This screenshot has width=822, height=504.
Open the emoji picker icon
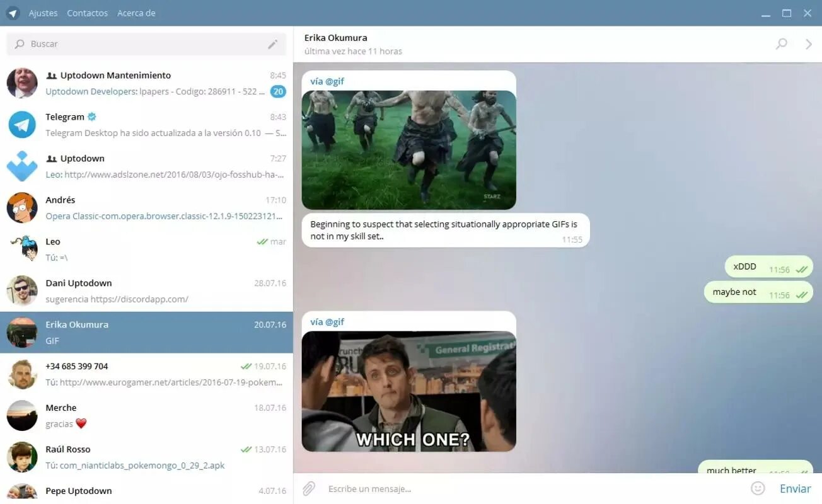758,488
